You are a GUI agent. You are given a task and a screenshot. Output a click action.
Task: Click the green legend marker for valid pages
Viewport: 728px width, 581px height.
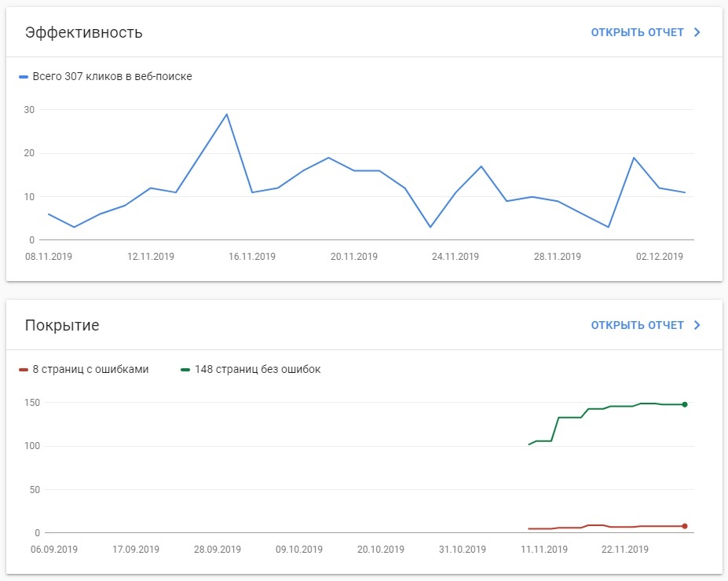(x=186, y=370)
